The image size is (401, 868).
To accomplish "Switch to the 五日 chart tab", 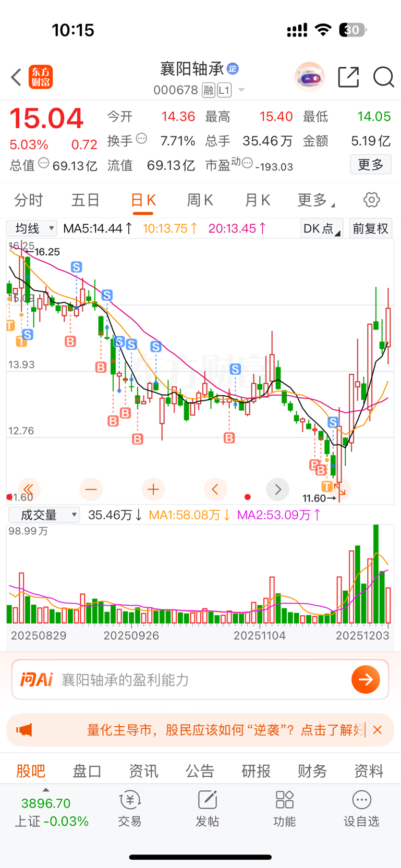I will click(86, 200).
